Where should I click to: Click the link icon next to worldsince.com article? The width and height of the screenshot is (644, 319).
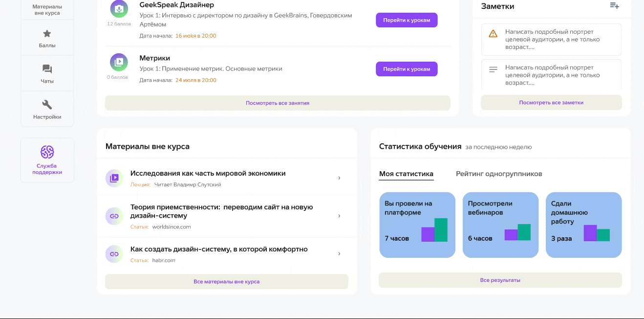(114, 216)
